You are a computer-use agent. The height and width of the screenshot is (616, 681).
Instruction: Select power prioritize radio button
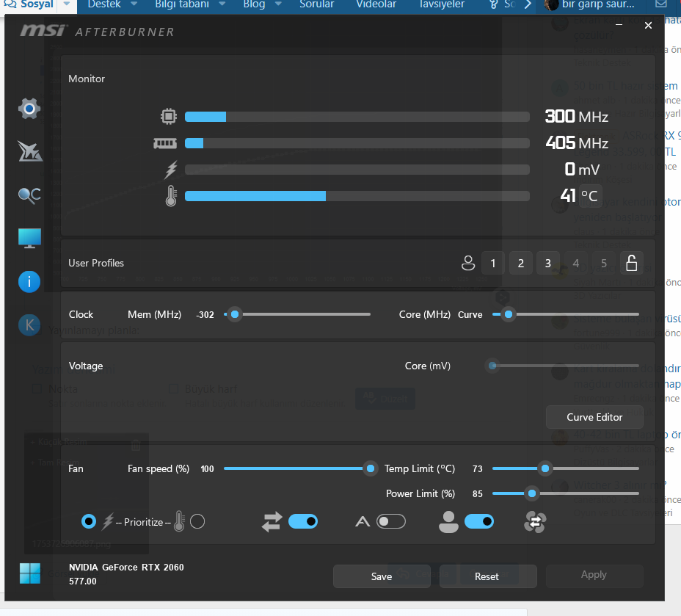coord(89,521)
